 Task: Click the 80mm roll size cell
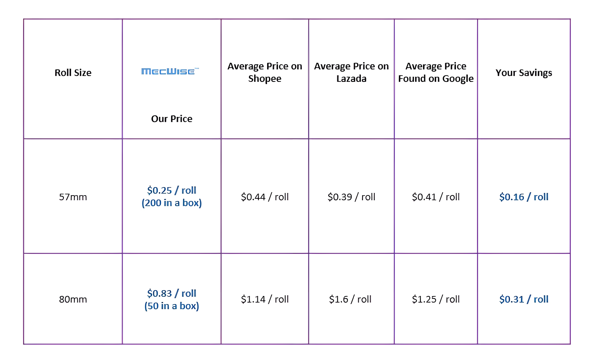(x=73, y=299)
